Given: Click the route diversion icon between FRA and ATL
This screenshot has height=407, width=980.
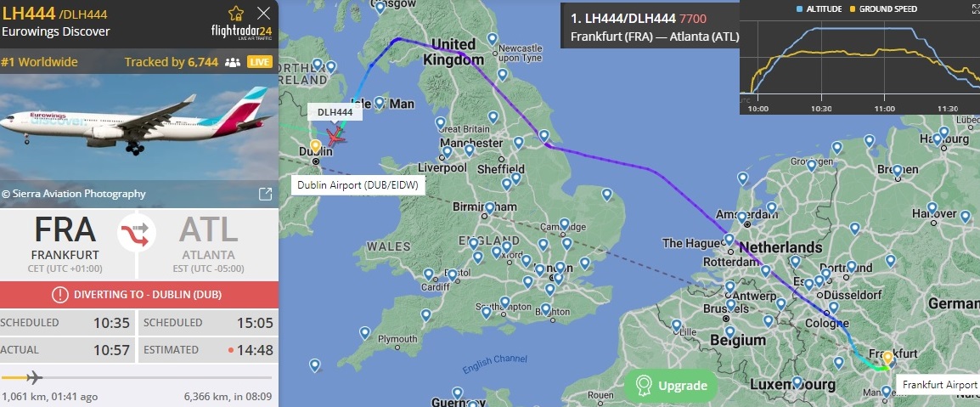Looking at the screenshot, I should (137, 233).
